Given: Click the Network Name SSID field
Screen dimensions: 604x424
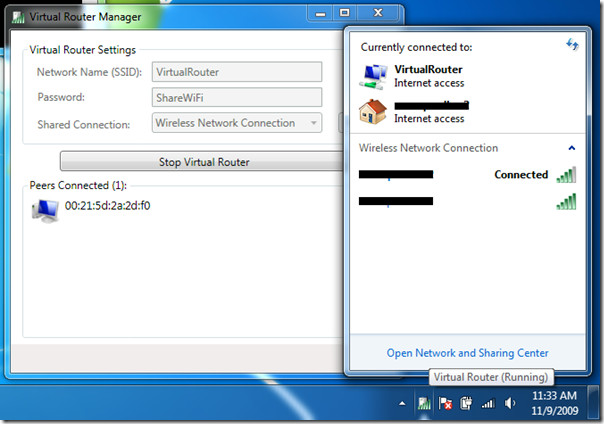Looking at the screenshot, I should click(237, 72).
